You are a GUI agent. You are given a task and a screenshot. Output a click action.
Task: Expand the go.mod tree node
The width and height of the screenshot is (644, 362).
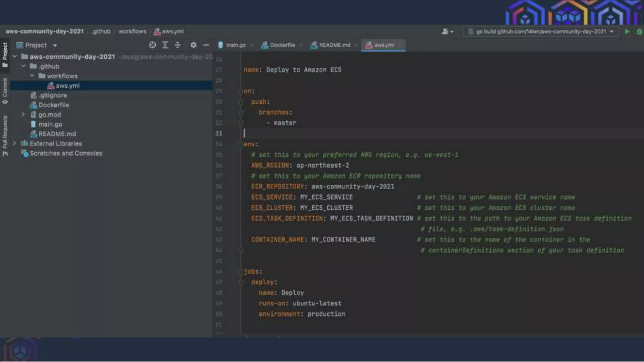(23, 115)
